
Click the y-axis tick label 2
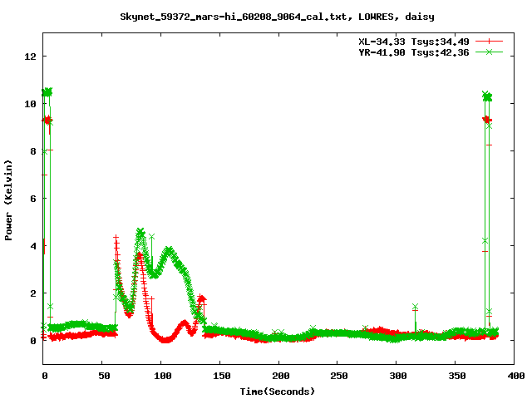click(x=33, y=293)
